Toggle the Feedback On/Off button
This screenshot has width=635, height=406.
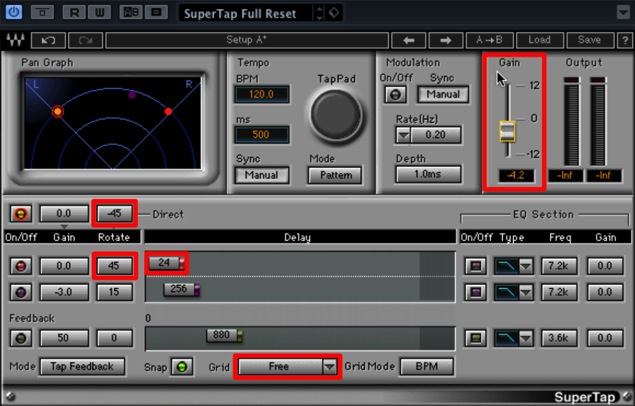21,338
